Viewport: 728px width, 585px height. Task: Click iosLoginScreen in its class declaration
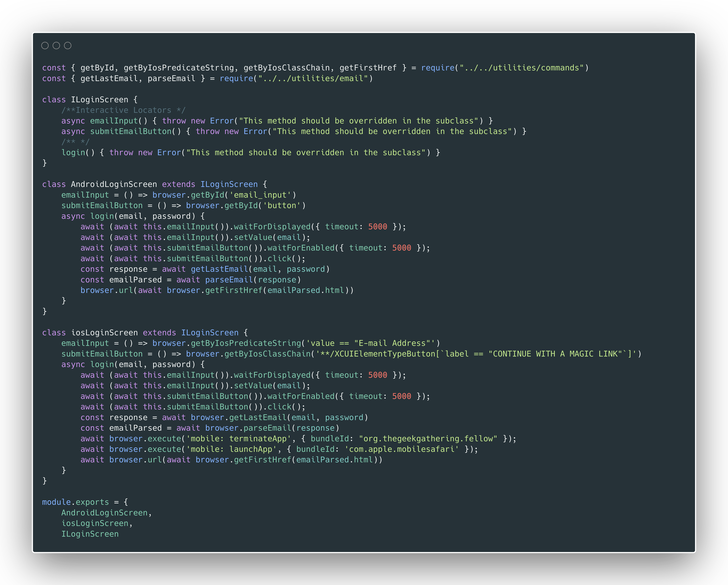point(104,333)
